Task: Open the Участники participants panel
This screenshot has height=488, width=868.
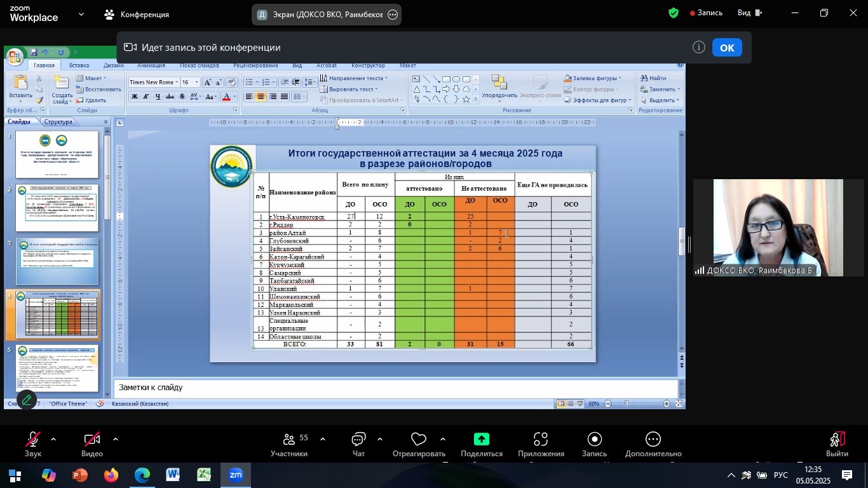Action: (289, 440)
